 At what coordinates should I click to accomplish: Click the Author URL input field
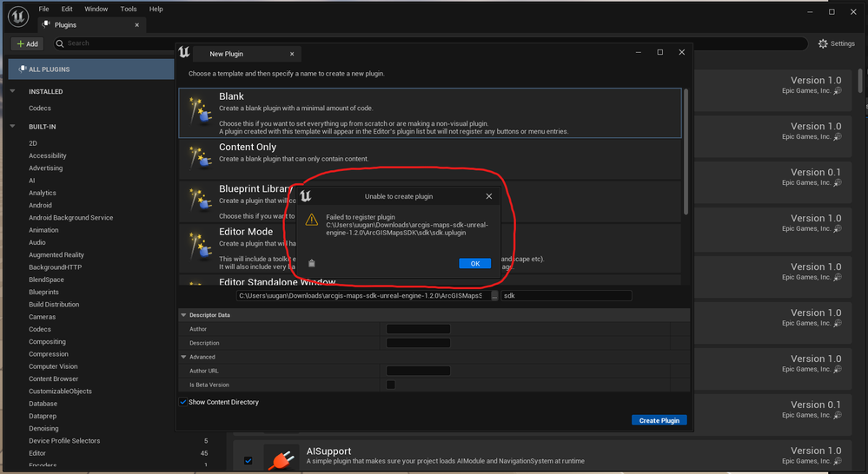418,371
